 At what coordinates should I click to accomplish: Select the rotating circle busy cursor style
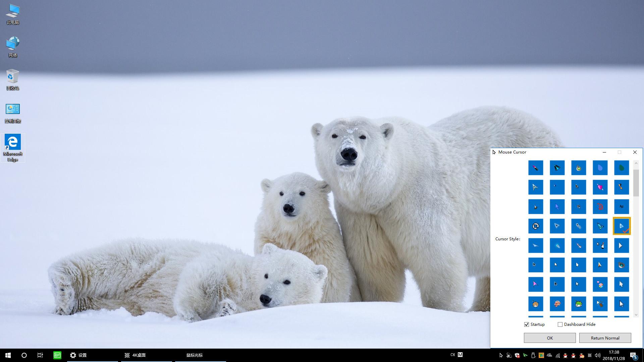click(536, 226)
